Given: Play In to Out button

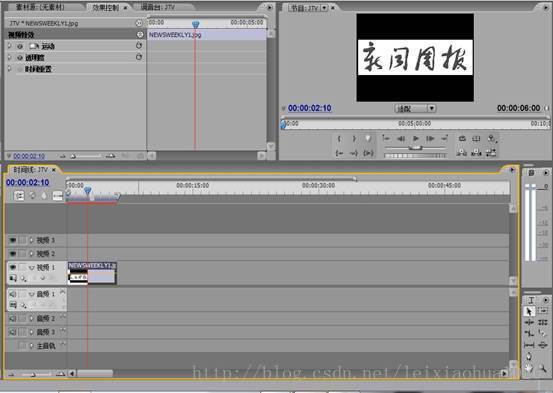Looking at the screenshot, I should [368, 153].
